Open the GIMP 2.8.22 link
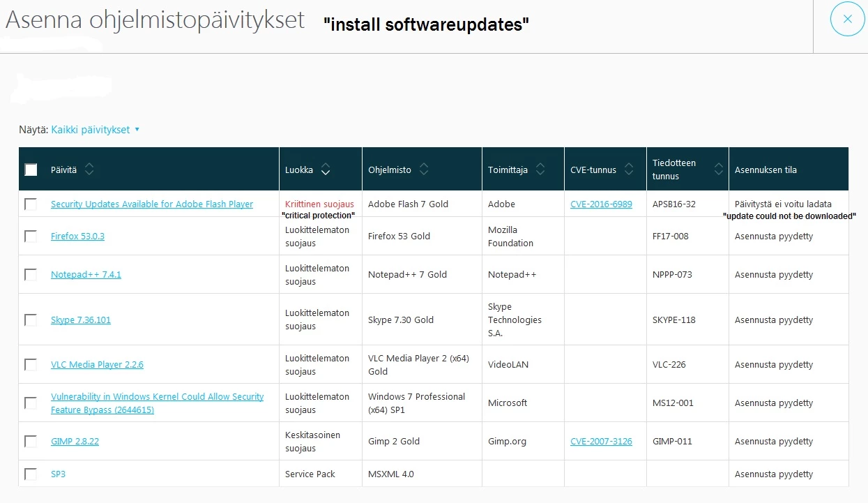The height and width of the screenshot is (503, 868). pos(75,442)
